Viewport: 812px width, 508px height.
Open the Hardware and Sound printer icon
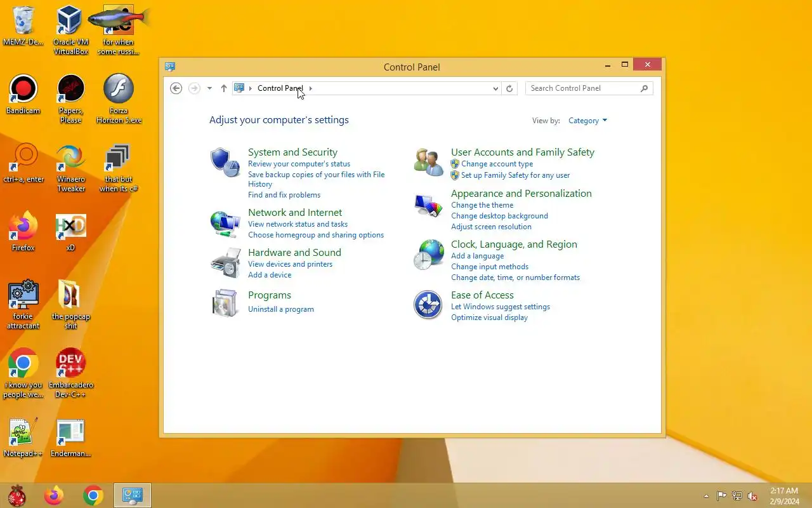pyautogui.click(x=225, y=263)
